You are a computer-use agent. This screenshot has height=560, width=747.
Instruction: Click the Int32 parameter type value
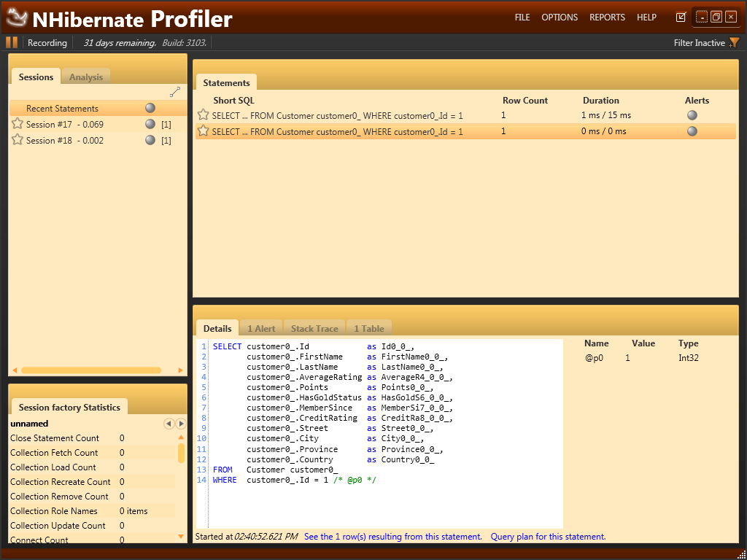(x=689, y=357)
